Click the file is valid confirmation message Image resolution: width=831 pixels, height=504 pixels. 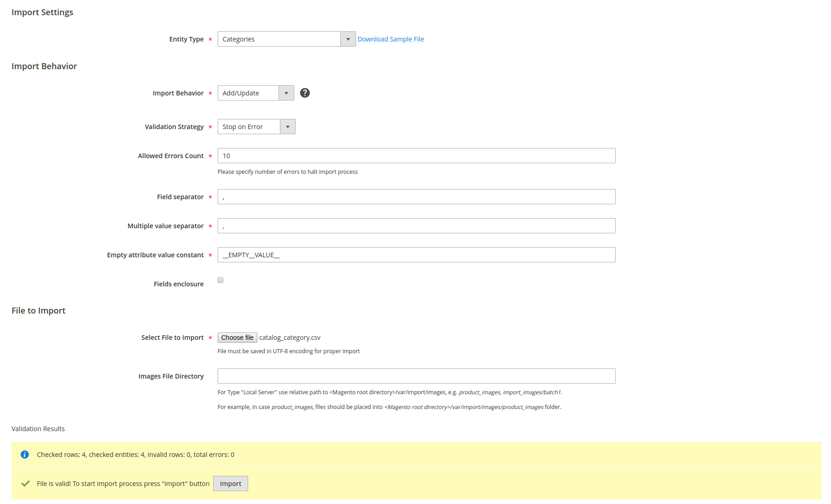(x=122, y=483)
